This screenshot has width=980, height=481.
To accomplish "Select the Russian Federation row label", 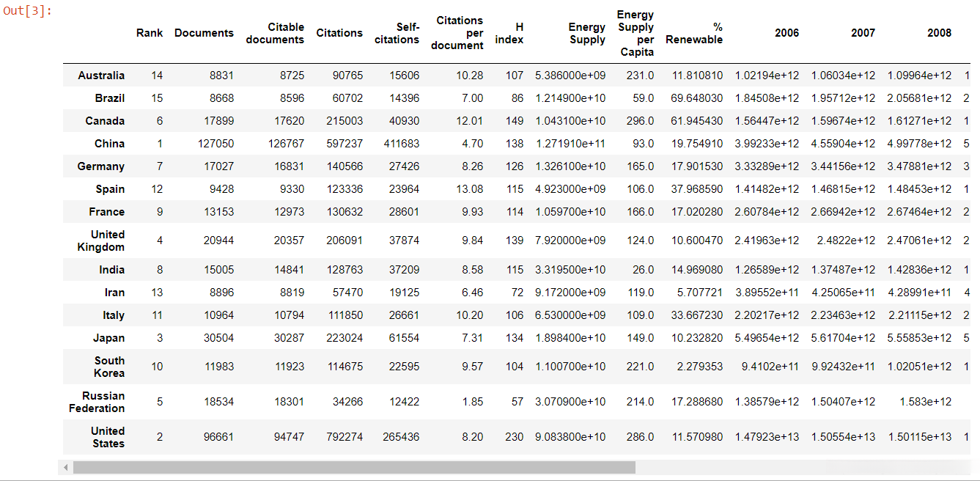I will [x=97, y=402].
